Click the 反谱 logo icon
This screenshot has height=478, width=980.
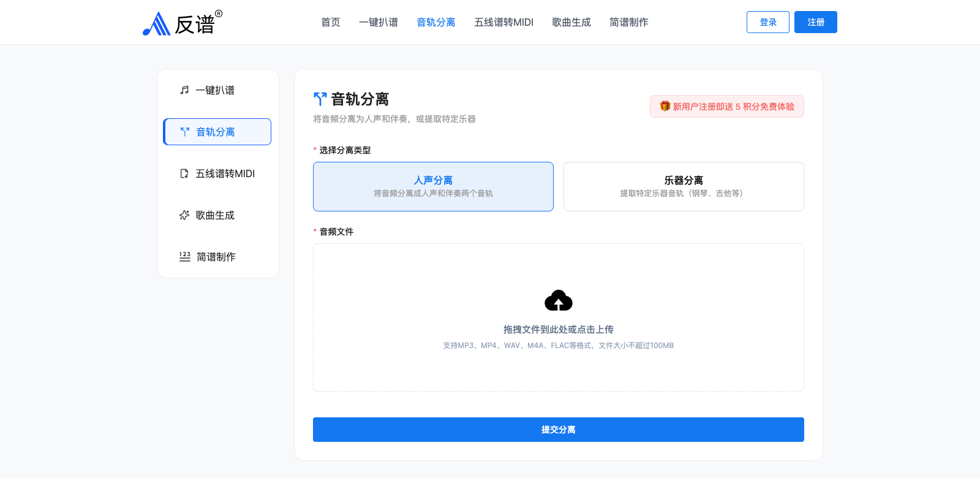point(157,24)
